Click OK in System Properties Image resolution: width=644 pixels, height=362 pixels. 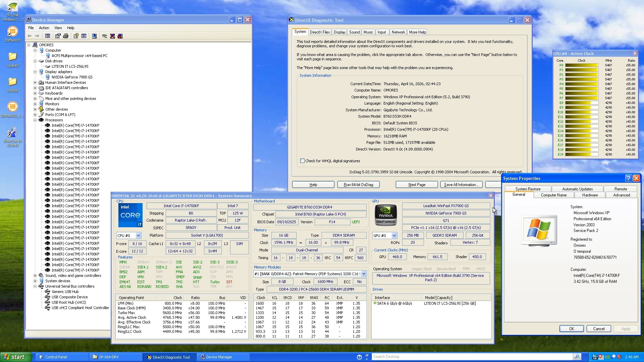[x=572, y=329]
